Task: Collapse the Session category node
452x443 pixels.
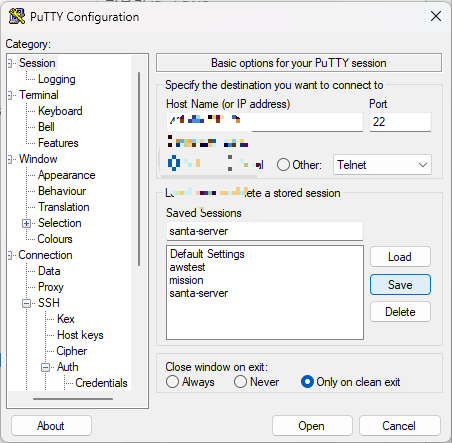Action: coord(10,63)
